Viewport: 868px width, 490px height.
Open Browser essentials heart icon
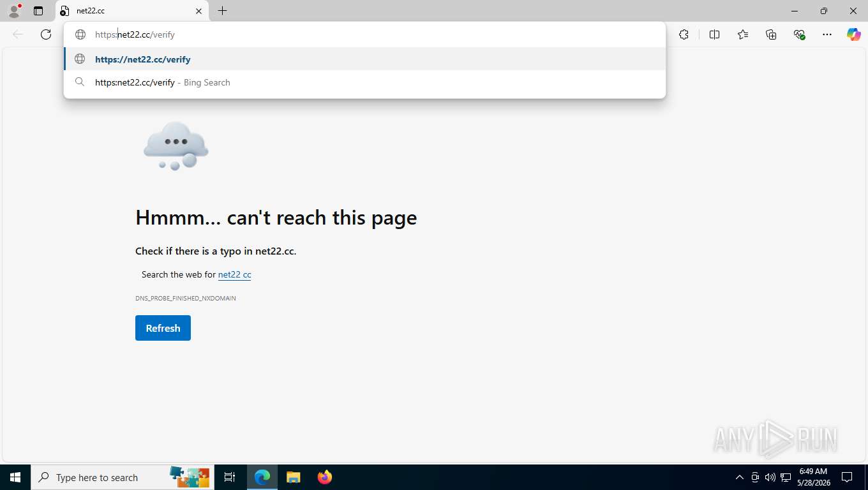point(799,34)
